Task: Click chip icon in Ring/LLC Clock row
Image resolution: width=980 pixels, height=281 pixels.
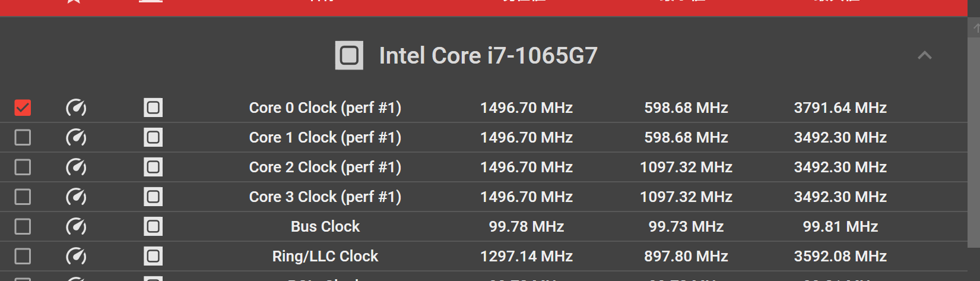Action: [153, 256]
